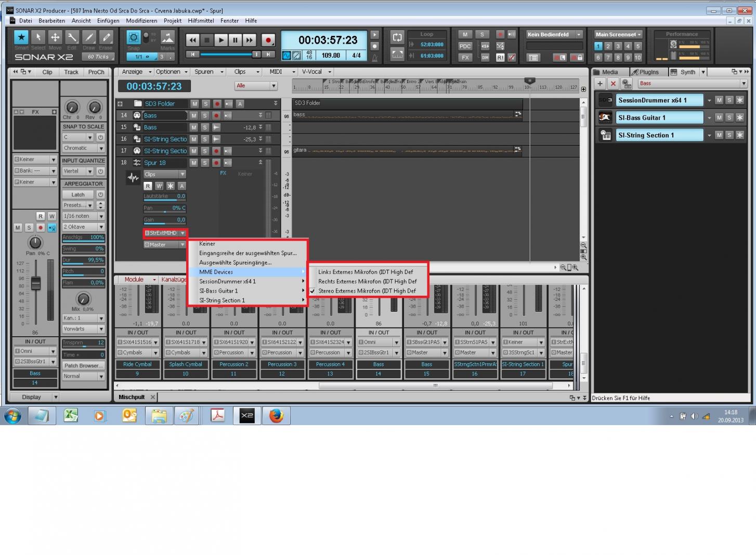Screen dimensions: 756x555
Task: Select Rechts Externes Mikrofon input
Action: click(x=368, y=282)
